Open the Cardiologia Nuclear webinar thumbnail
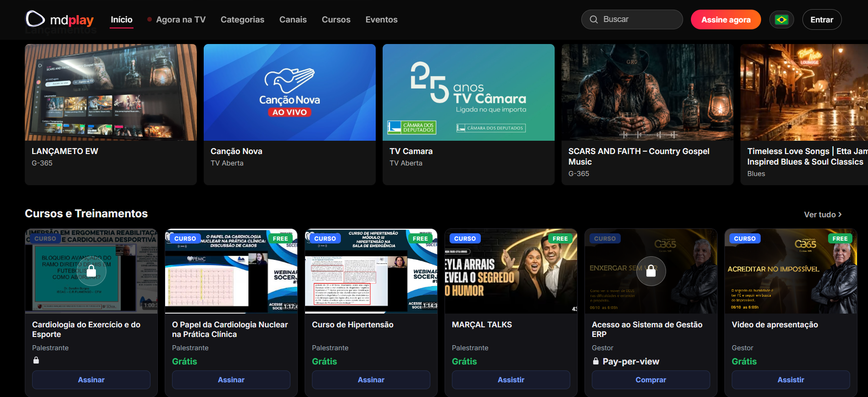 231,271
